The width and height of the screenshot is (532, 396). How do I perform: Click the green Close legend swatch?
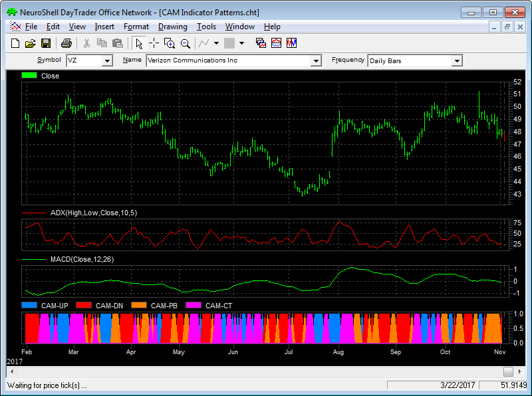[x=29, y=75]
